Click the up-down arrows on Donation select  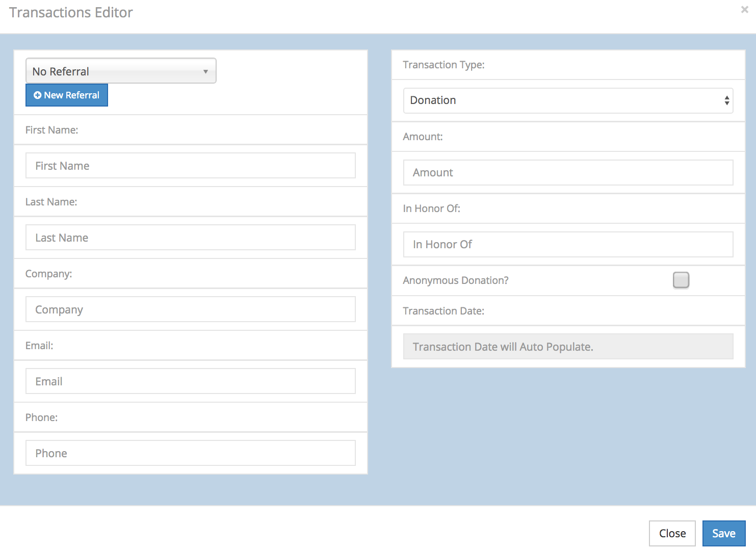(726, 100)
